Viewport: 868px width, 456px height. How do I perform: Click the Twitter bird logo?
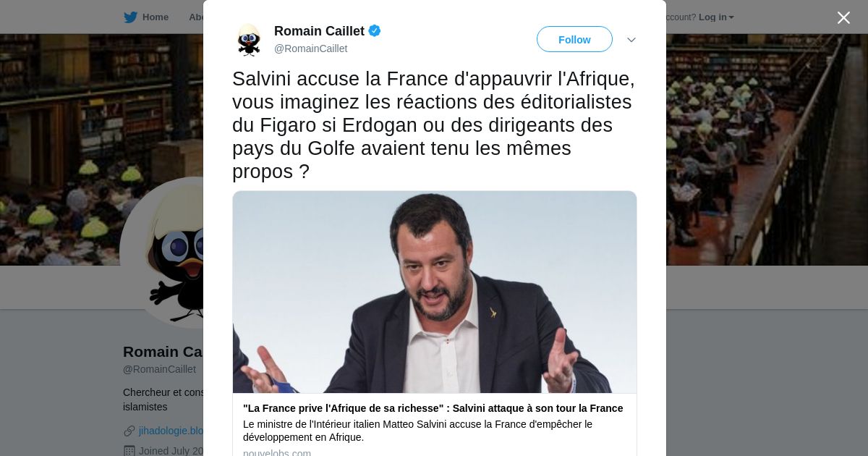click(130, 17)
